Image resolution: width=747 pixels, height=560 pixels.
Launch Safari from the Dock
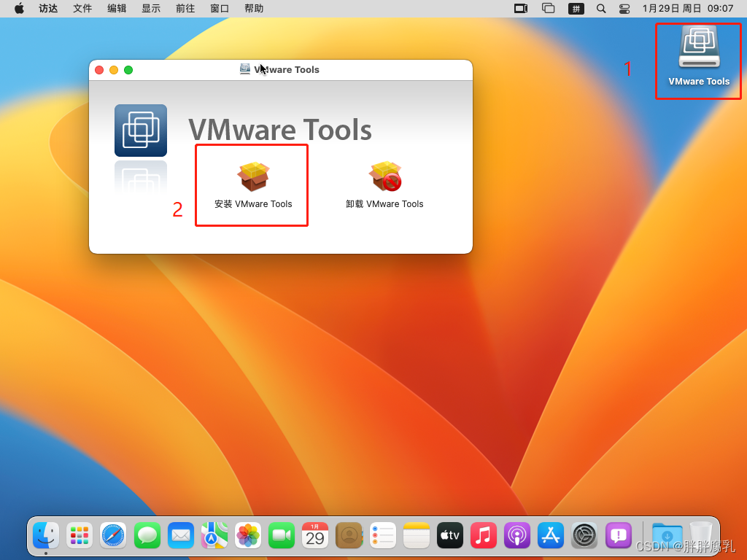click(113, 536)
